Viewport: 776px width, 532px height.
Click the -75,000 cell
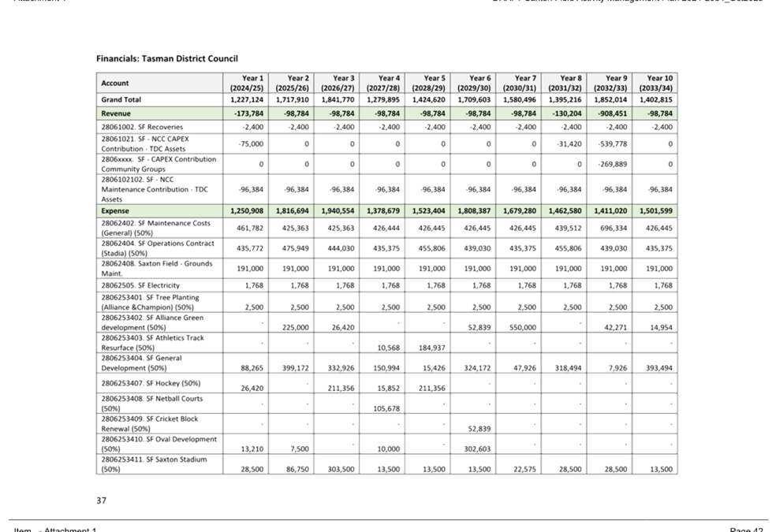tap(251, 144)
